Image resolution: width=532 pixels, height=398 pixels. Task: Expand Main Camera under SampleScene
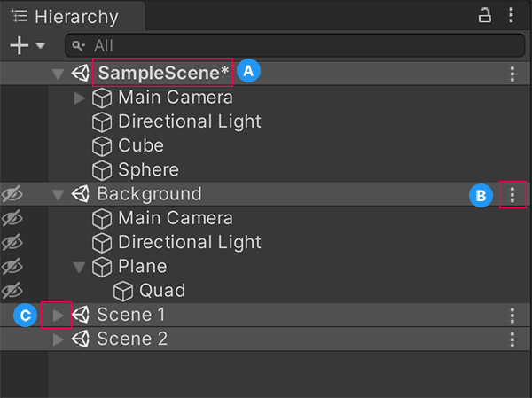pos(80,98)
